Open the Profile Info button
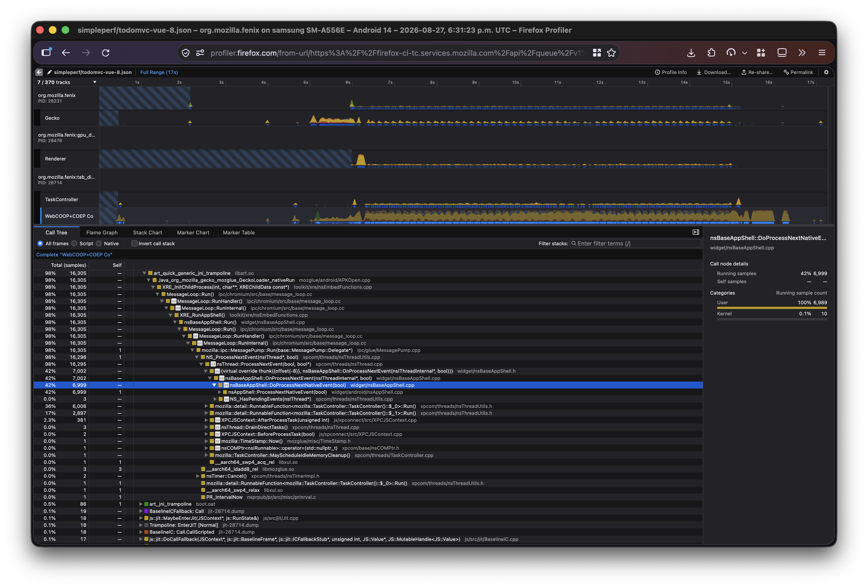Screen dimensions: 868x588 (x=670, y=72)
